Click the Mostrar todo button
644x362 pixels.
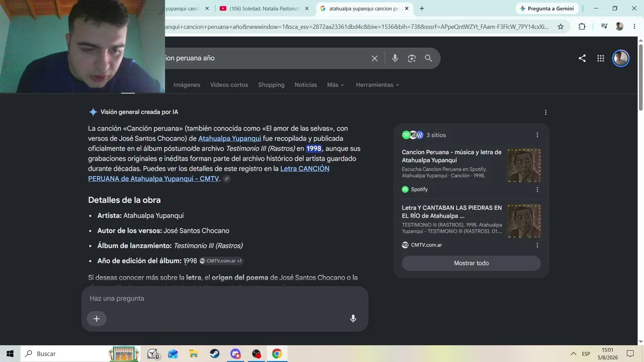click(471, 263)
